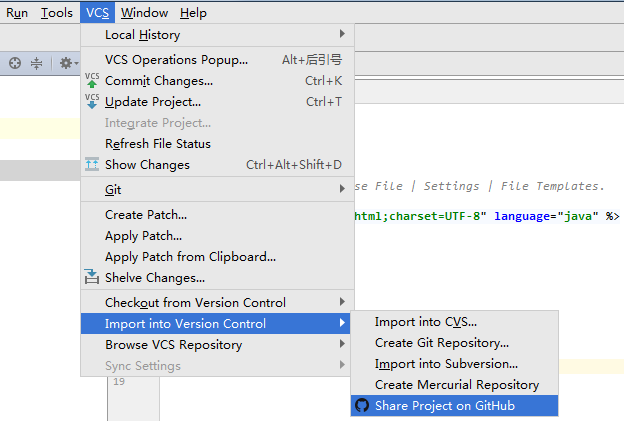The height and width of the screenshot is (421, 624).
Task: Click the scroll-from-source crosshair icon
Action: click(x=15, y=63)
